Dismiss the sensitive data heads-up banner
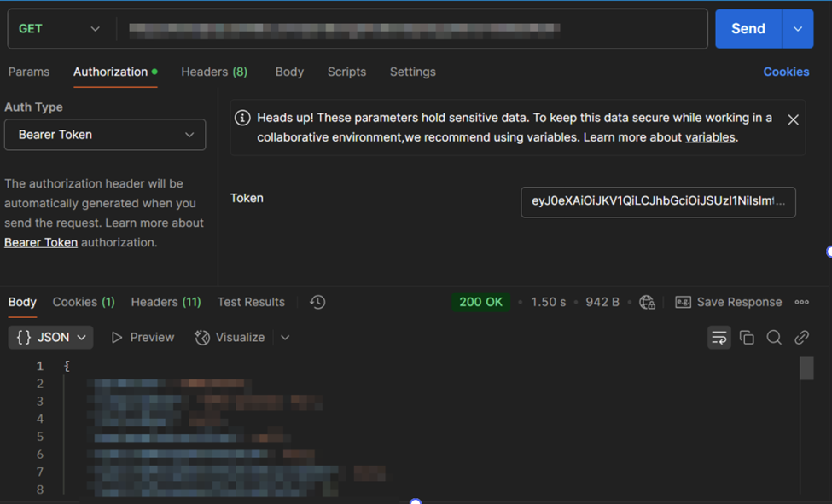This screenshot has height=504, width=832. point(793,119)
